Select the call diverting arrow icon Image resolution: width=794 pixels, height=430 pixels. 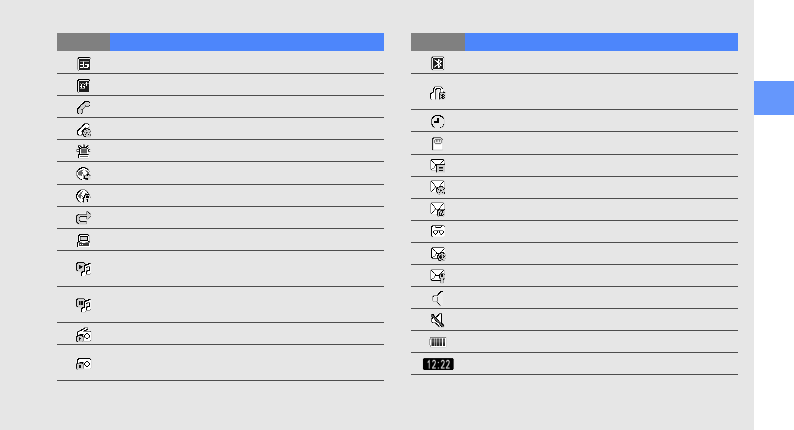pyautogui.click(x=84, y=217)
